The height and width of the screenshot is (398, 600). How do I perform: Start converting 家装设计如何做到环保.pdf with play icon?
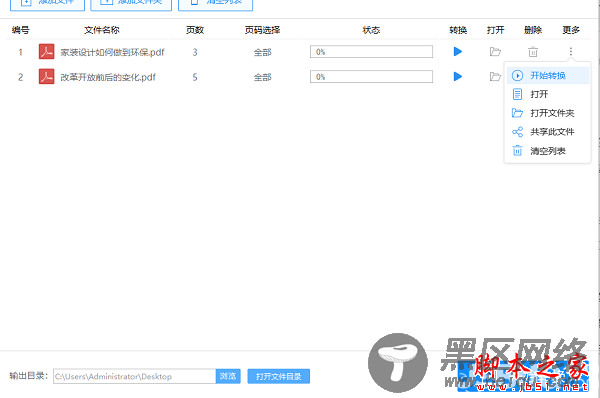coord(458,52)
